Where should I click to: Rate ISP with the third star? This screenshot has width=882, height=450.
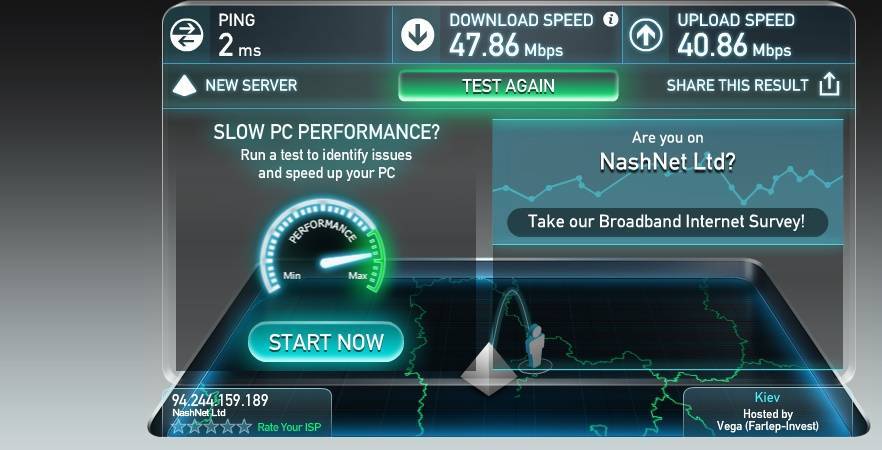click(x=212, y=426)
